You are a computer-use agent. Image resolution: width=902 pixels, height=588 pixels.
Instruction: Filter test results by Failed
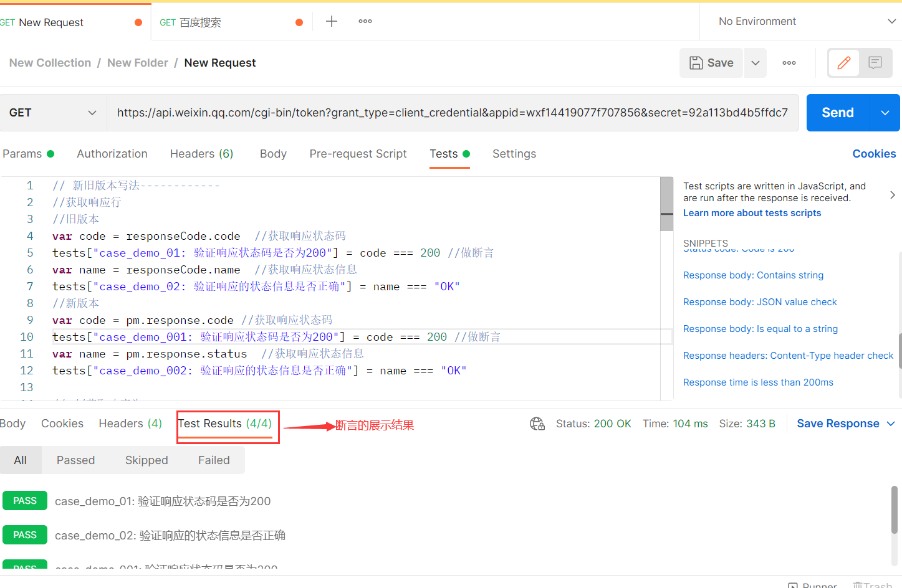214,460
